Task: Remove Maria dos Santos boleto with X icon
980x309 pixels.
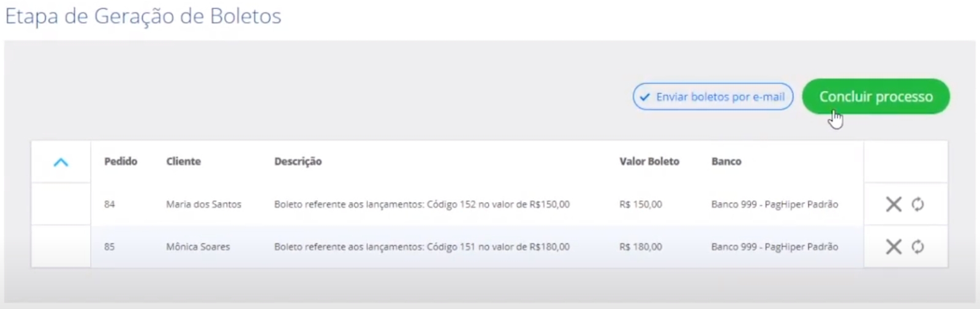Action: point(894,204)
